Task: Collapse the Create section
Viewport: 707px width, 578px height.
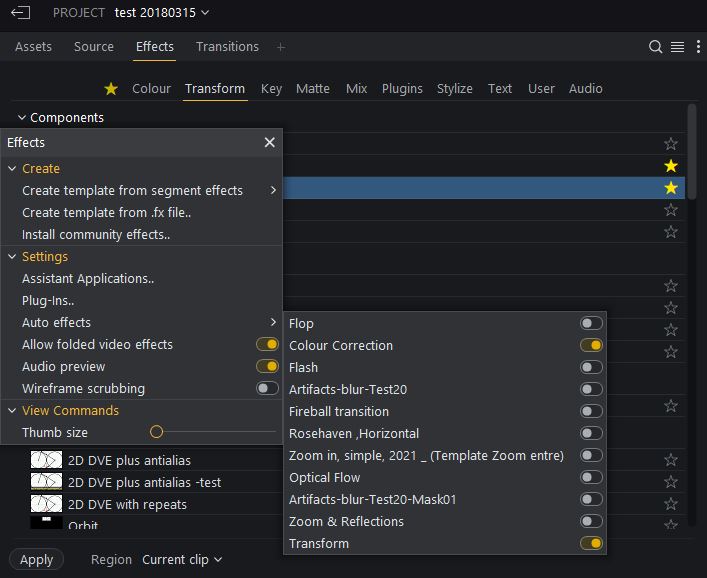Action: pos(12,168)
